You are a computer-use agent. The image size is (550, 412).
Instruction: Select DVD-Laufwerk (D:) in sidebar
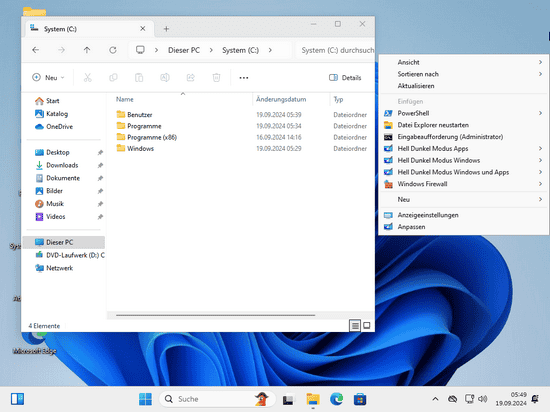pos(63,255)
